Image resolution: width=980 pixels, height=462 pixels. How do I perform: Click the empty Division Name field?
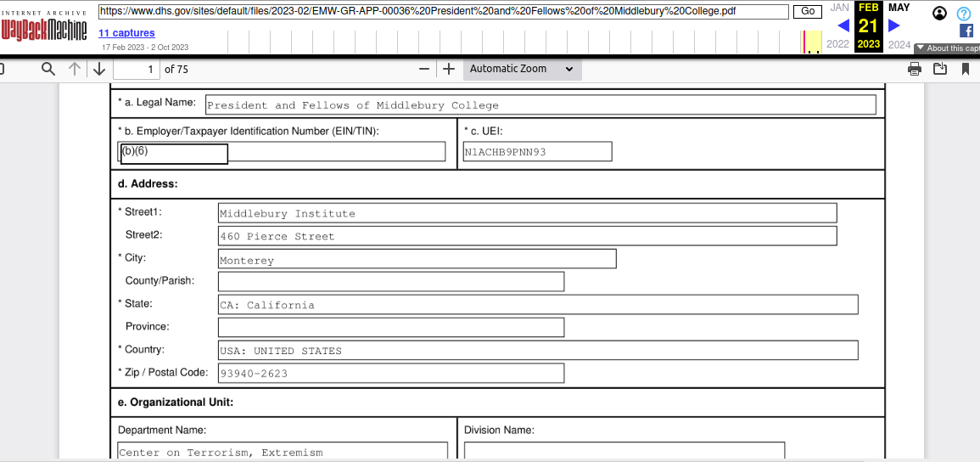[624, 451]
